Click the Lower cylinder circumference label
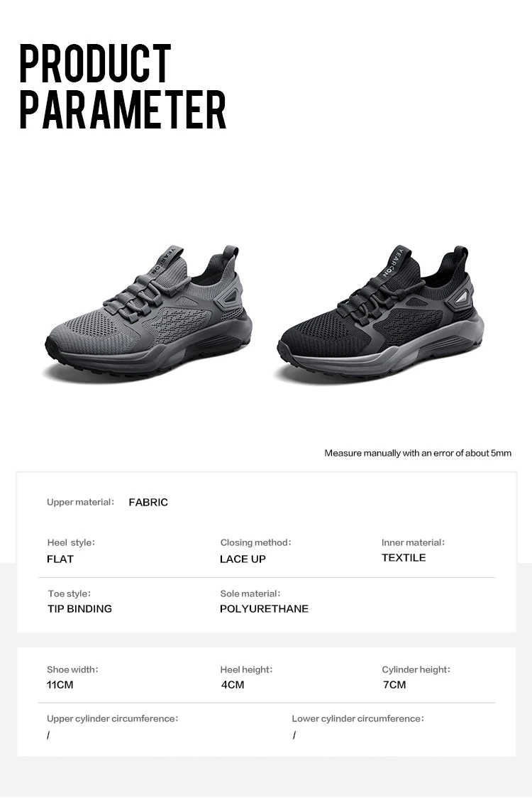The height and width of the screenshot is (810, 532). click(x=358, y=718)
